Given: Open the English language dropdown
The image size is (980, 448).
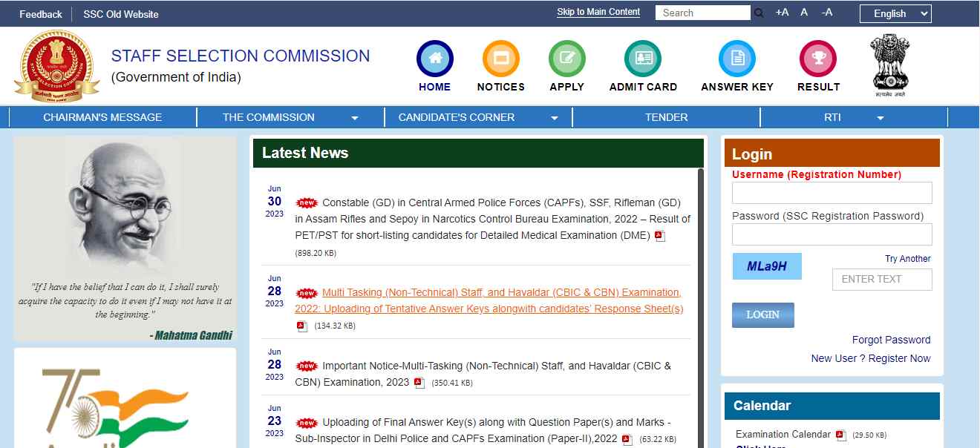Looking at the screenshot, I should tap(895, 13).
